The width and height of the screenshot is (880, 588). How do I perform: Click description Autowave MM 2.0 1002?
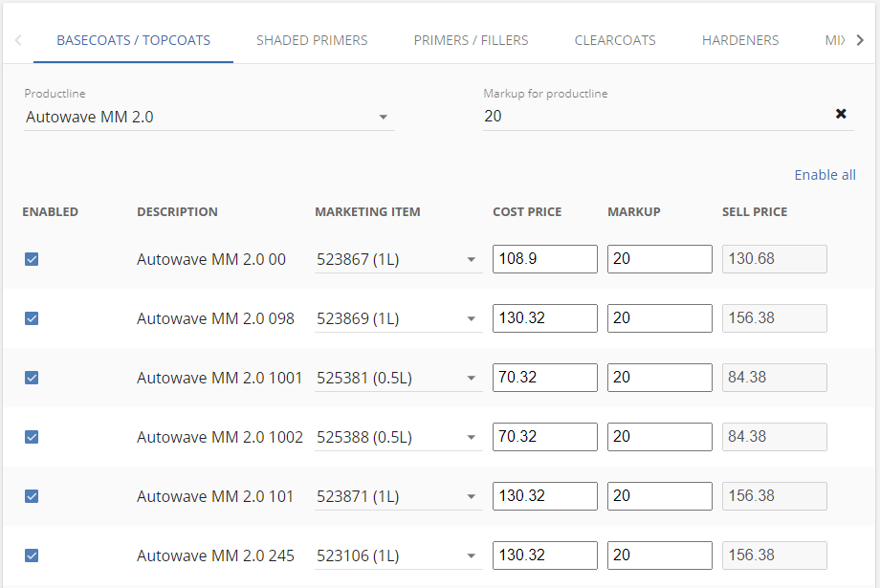[220, 437]
